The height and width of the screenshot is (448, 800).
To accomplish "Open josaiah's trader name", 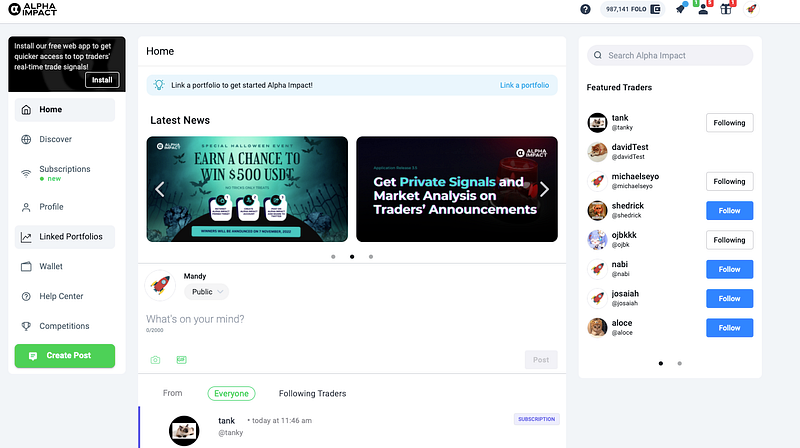I will [625, 294].
